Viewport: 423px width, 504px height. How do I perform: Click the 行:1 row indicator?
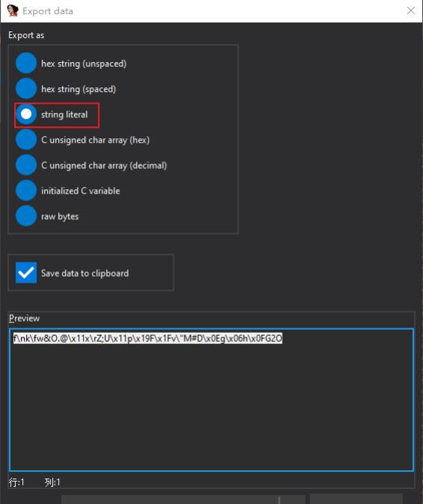16,482
